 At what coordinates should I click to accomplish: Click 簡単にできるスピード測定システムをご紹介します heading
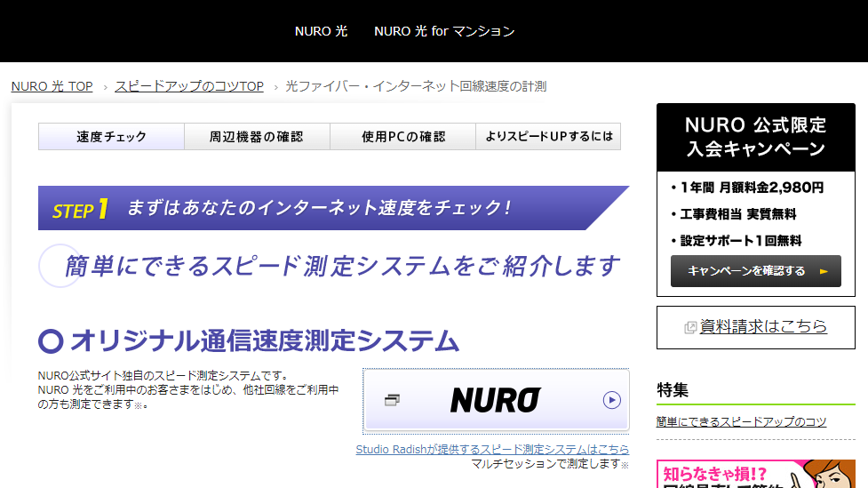342,266
